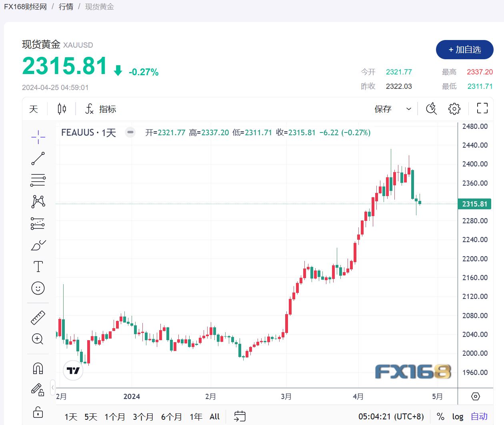Select the text annotation tool
Screen dimensions: 504x425
pos(38,266)
